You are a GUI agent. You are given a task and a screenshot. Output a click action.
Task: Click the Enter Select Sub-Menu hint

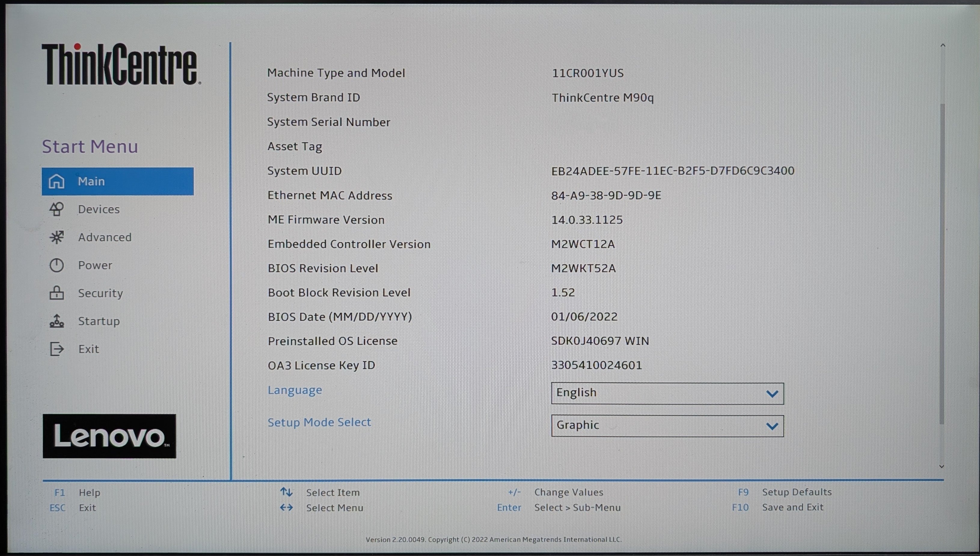[559, 508]
